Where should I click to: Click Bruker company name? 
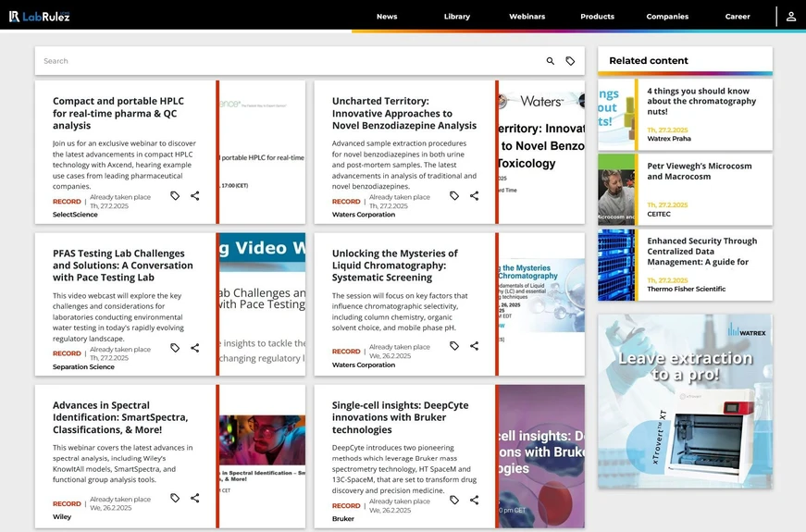343,519
